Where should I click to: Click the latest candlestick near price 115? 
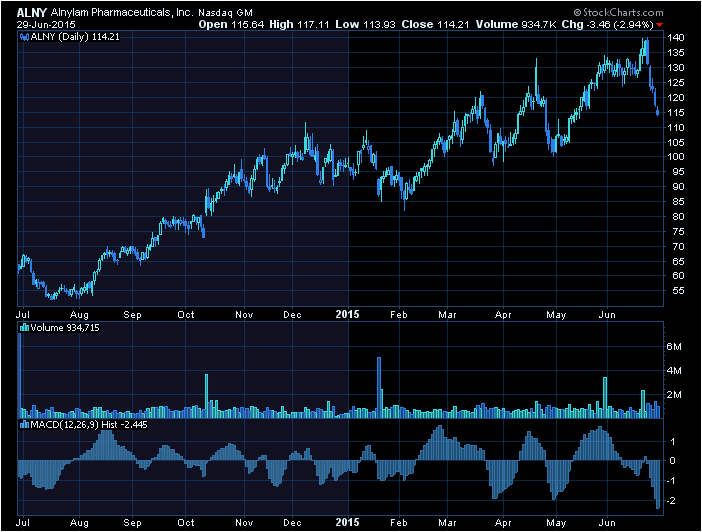(x=657, y=112)
